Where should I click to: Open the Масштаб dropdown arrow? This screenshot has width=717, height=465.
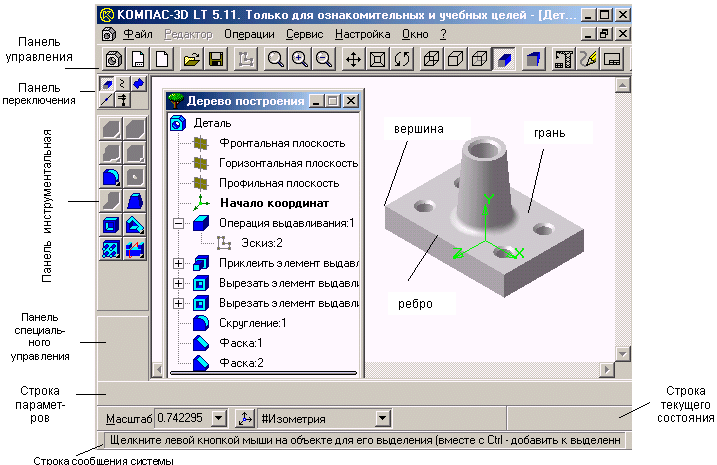(219, 418)
